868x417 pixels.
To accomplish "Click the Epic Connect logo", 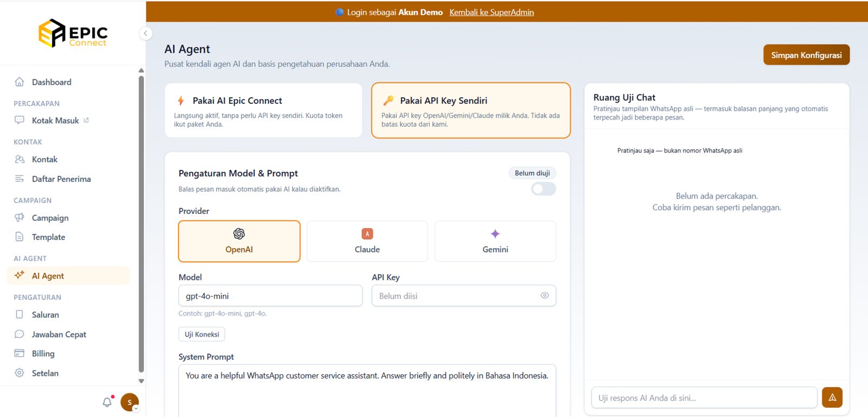I will [73, 33].
